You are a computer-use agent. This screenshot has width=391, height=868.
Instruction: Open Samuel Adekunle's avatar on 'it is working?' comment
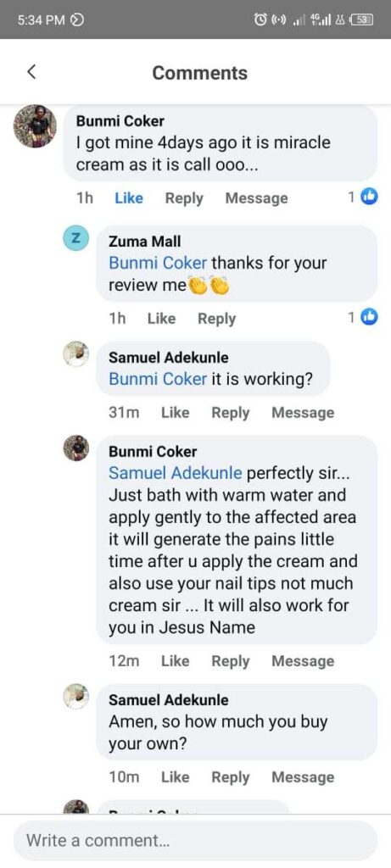coord(76,354)
